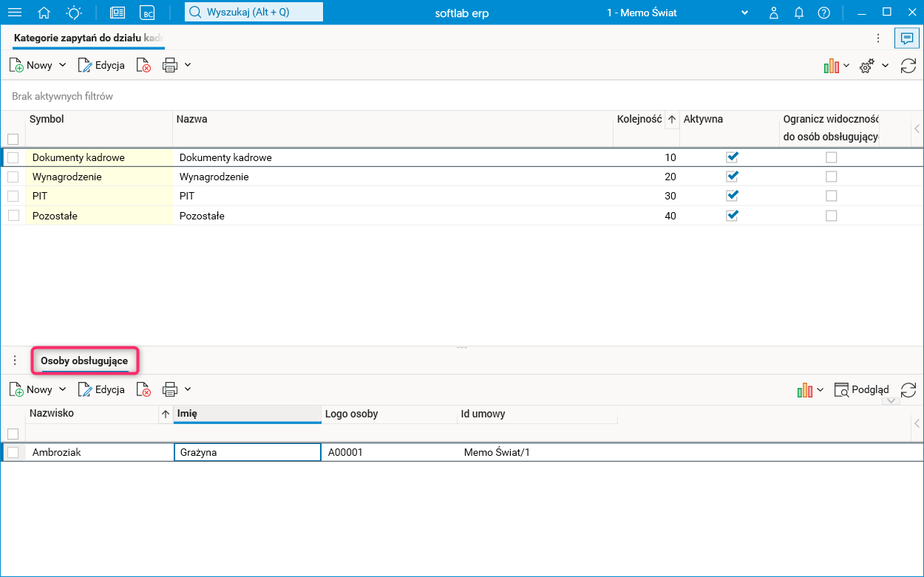Go to the home screen icon
924x577 pixels.
click(44, 13)
